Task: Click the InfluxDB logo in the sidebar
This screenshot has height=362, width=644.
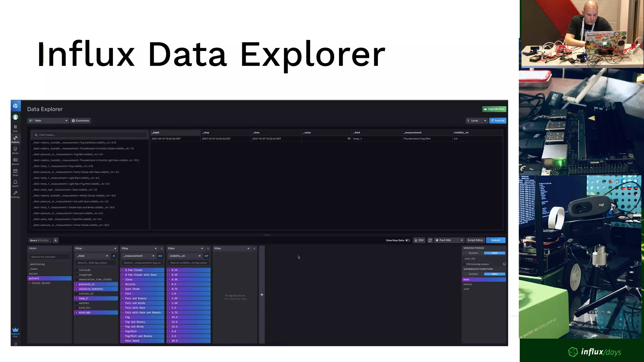Action: pos(15,106)
